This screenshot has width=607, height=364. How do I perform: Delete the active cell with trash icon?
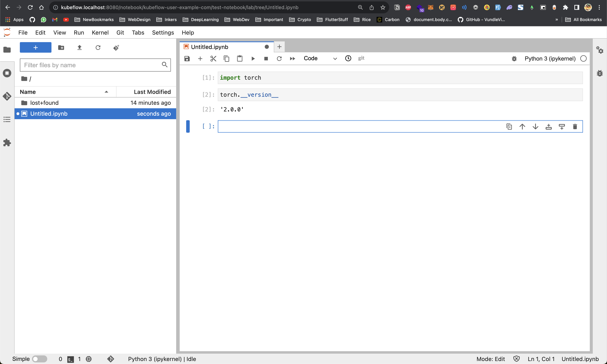pyautogui.click(x=575, y=127)
